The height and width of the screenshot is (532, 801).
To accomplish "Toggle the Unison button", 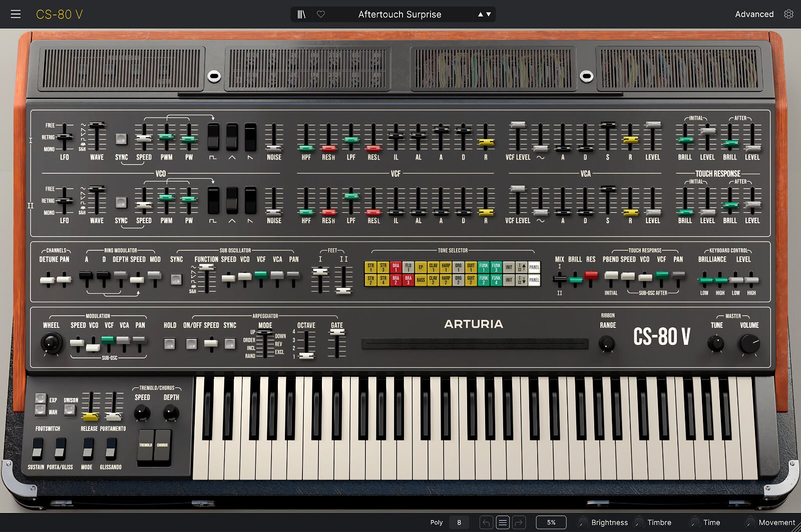I will [70, 410].
